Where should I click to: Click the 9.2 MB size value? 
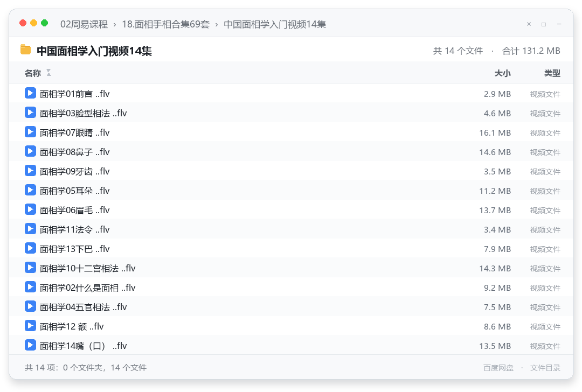click(x=497, y=288)
